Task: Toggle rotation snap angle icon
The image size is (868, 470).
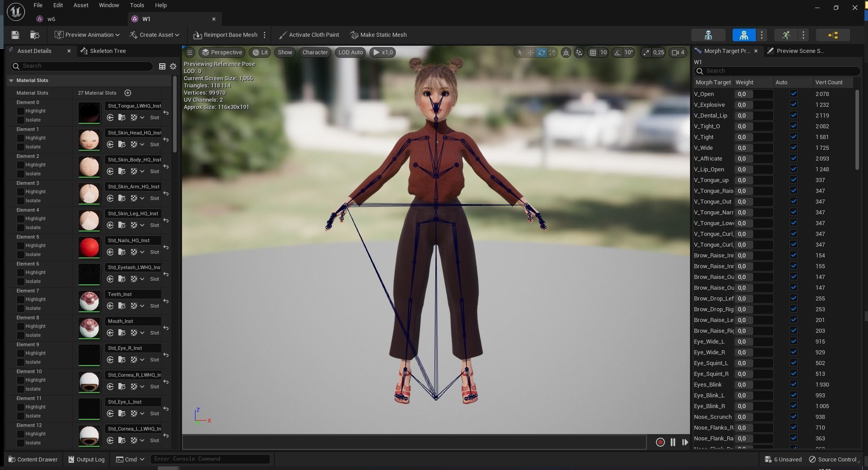Action: [x=618, y=52]
